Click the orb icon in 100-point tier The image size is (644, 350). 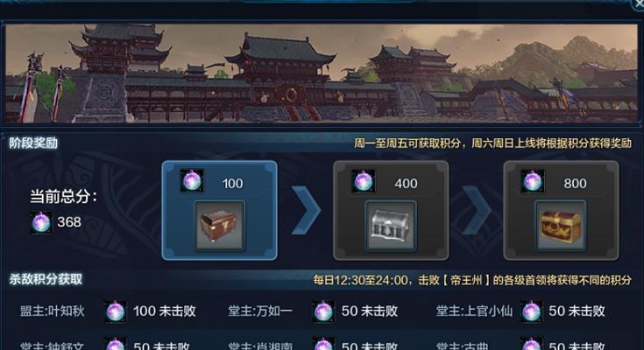192,181
